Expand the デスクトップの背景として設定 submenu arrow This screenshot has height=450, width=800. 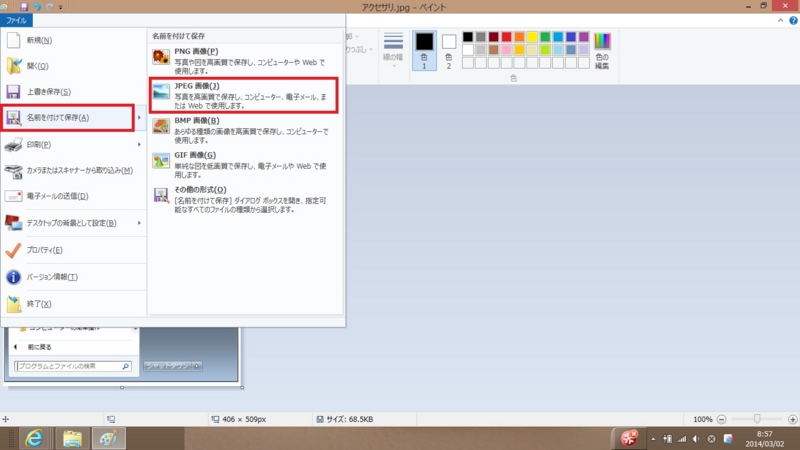pyautogui.click(x=139, y=223)
